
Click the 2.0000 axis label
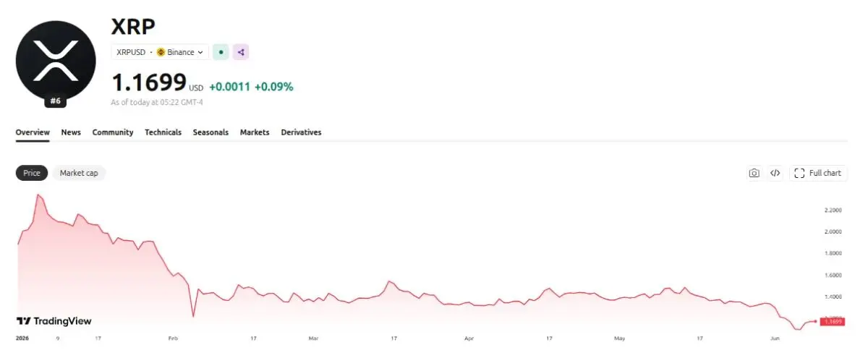tap(833, 231)
